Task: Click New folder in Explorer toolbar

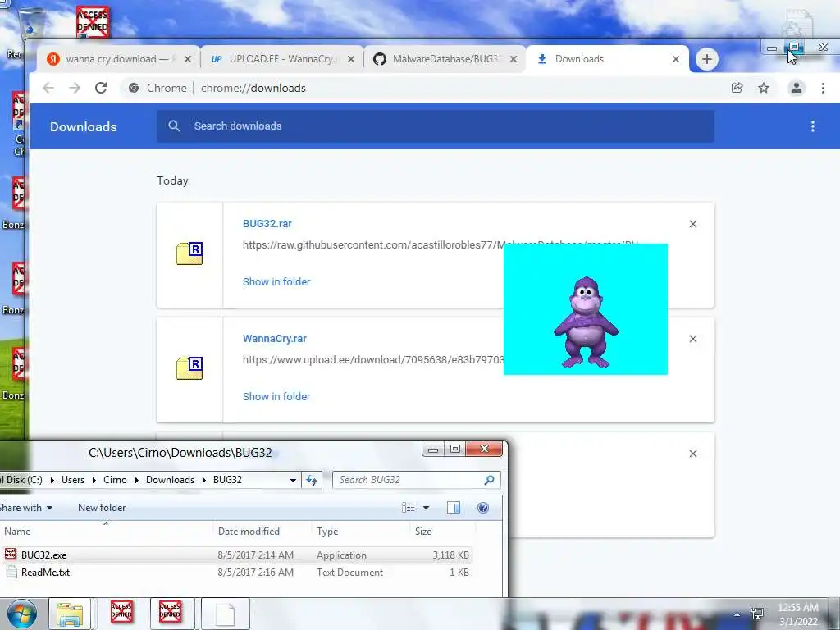Action: (x=102, y=507)
